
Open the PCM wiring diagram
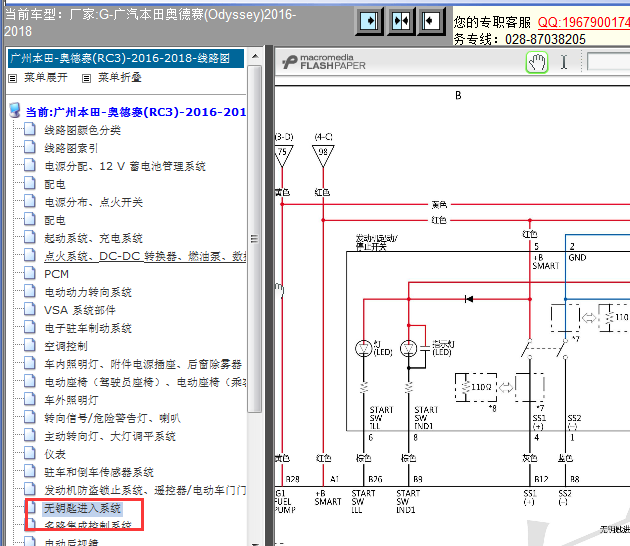57,274
